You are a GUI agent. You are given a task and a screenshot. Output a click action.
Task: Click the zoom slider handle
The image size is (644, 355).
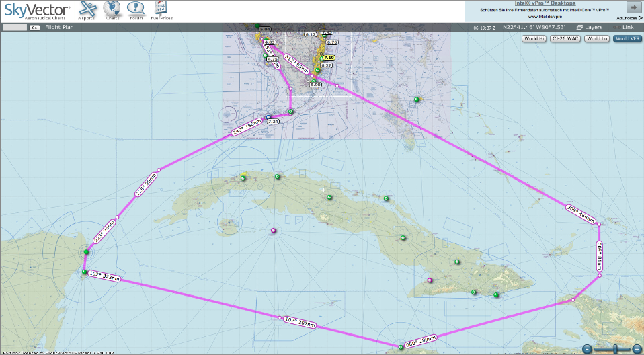[615, 348]
